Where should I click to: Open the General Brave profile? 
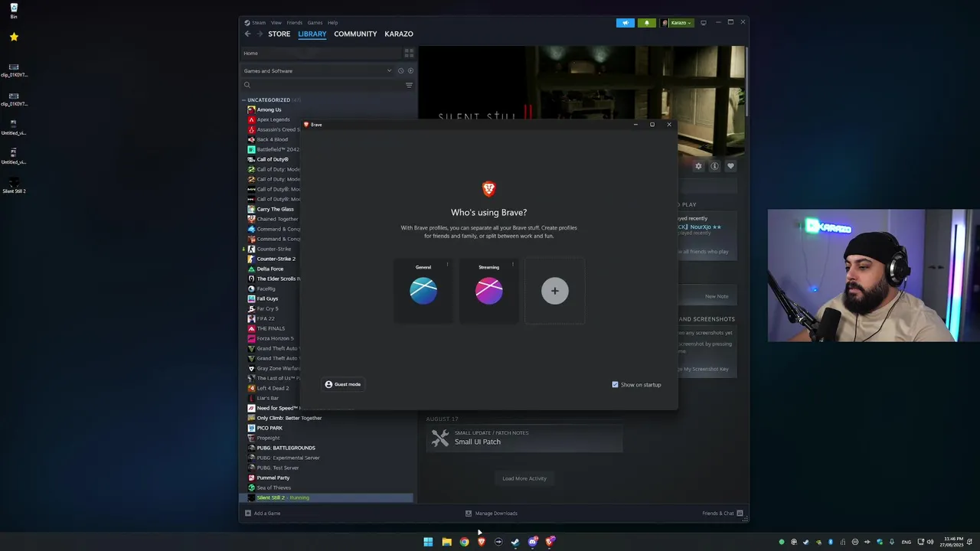point(423,291)
